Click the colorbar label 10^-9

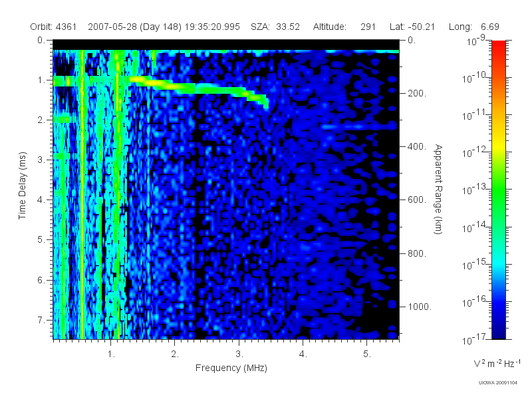click(476, 41)
